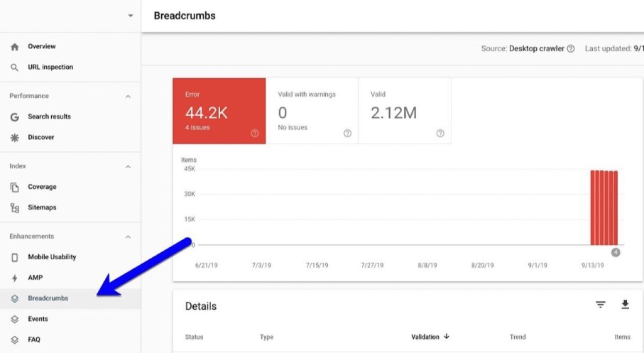Sort by the Validation column header
This screenshot has width=644, height=353.
(x=430, y=337)
